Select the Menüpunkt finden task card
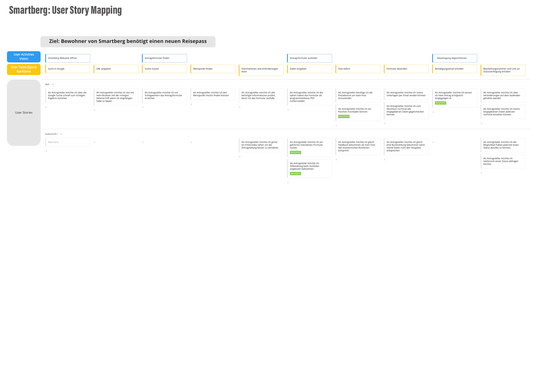Image resolution: width=540 pixels, height=369 pixels. click(x=213, y=69)
